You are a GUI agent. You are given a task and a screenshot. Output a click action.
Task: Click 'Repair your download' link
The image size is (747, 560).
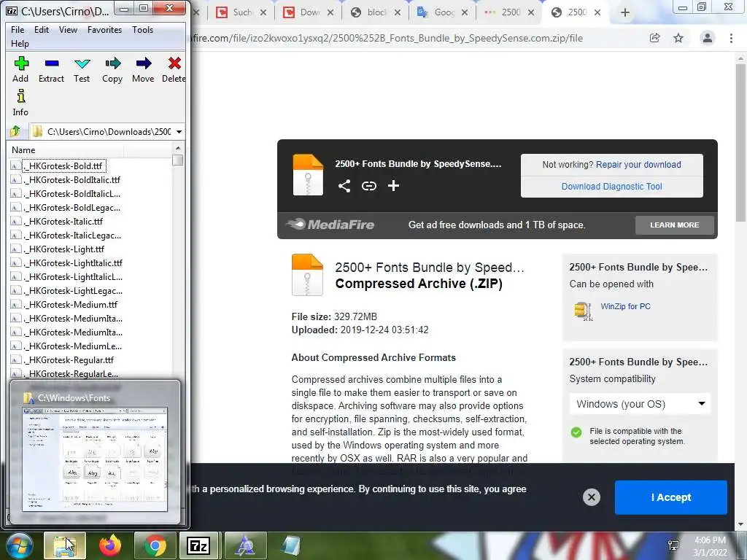pyautogui.click(x=638, y=165)
